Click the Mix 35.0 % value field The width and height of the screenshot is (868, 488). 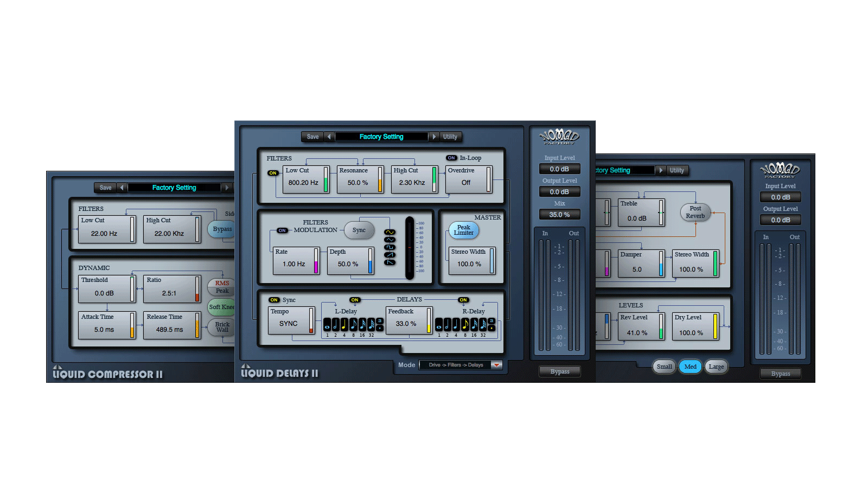tap(560, 215)
